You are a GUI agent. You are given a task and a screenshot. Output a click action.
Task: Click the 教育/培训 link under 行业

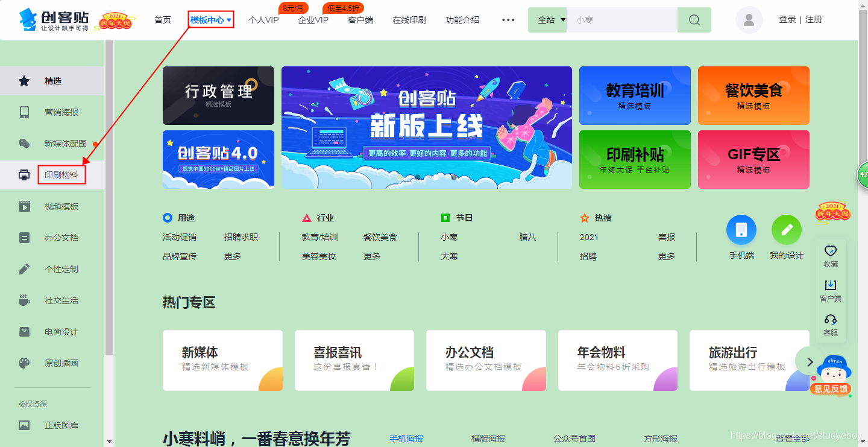[x=319, y=237]
